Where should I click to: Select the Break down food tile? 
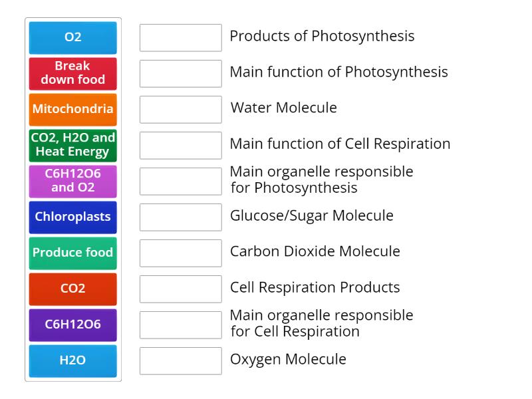[72, 73]
